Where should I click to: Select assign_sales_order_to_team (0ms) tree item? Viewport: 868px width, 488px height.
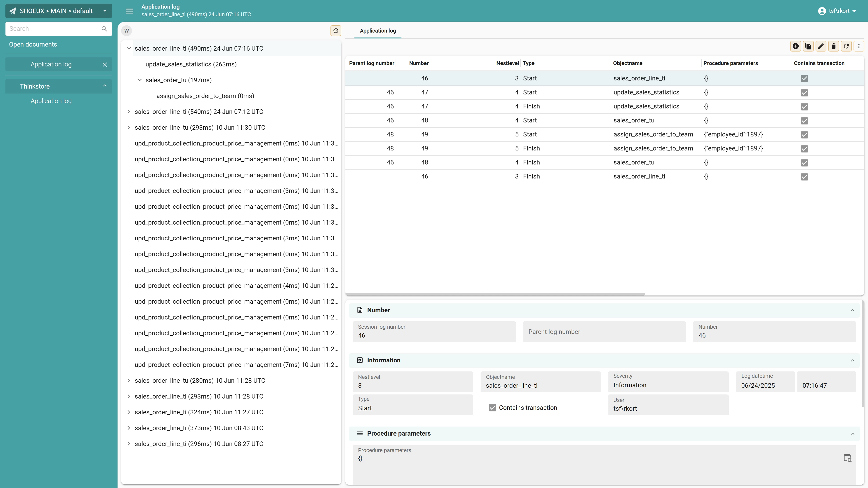(205, 96)
